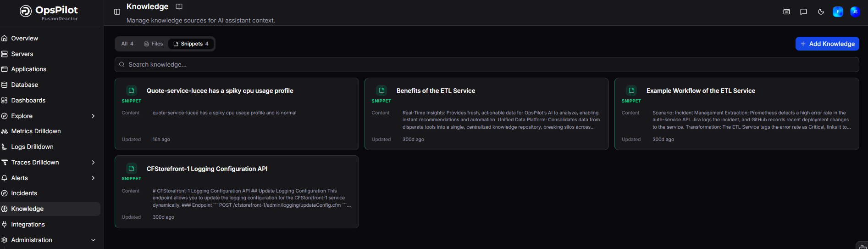The width and height of the screenshot is (868, 249).
Task: Collapse the sidebar panel toggle
Action: (x=117, y=12)
